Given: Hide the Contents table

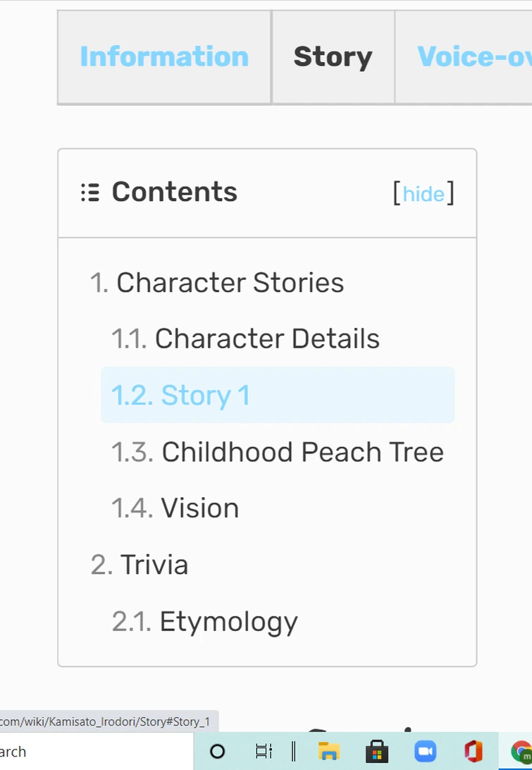Looking at the screenshot, I should [x=423, y=194].
